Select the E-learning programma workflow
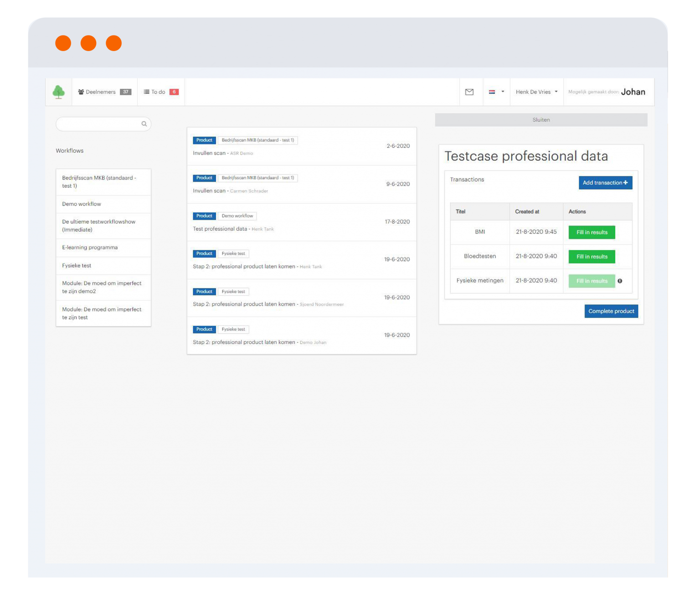 [x=90, y=247]
